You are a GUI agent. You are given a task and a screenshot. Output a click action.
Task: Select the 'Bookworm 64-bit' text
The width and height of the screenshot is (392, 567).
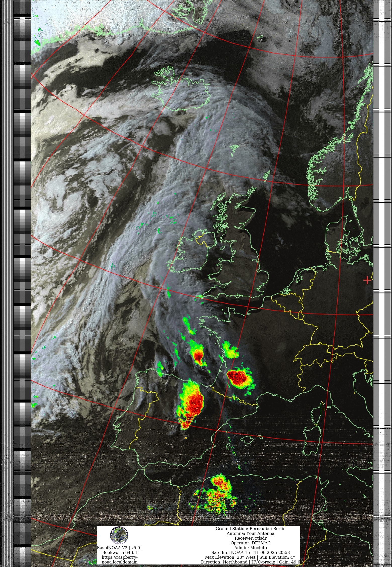pyautogui.click(x=120, y=552)
